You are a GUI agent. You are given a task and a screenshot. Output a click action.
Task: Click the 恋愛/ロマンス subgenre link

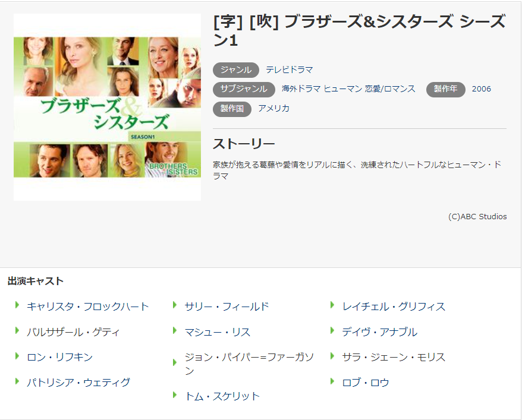click(390, 89)
